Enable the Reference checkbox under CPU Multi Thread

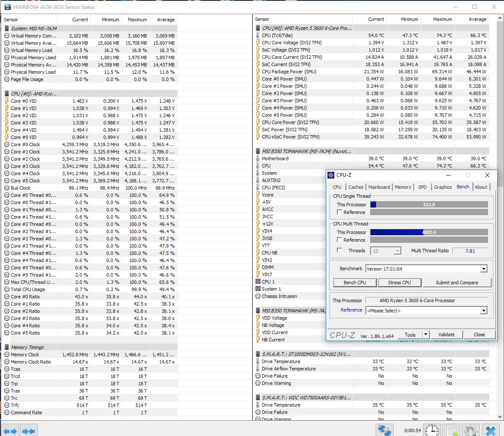[339, 240]
